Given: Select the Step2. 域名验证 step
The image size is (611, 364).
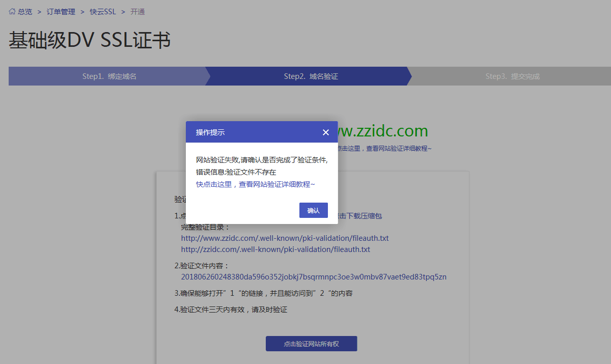Looking at the screenshot, I should point(311,76).
